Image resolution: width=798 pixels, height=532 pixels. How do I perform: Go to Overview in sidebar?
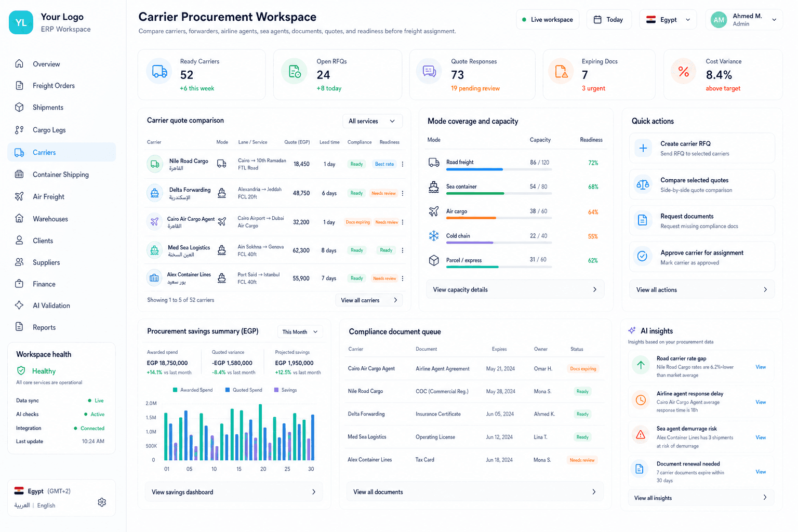pyautogui.click(x=62, y=64)
